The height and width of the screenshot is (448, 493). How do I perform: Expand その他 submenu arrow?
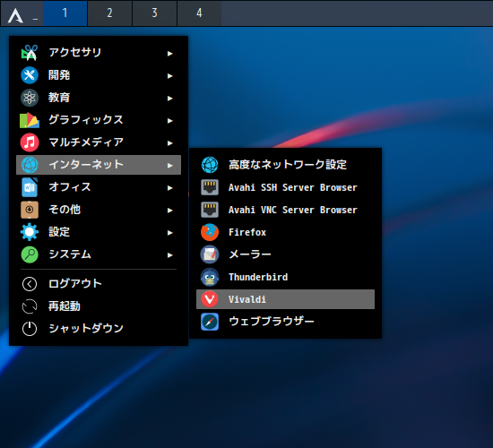pyautogui.click(x=169, y=211)
